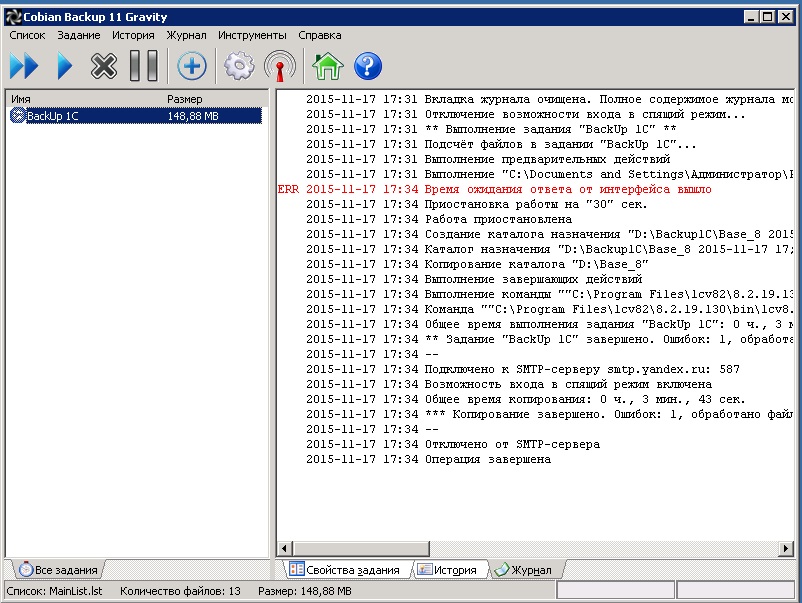Click log line 'Операция завершена'
802x603 pixels.
[428, 459]
